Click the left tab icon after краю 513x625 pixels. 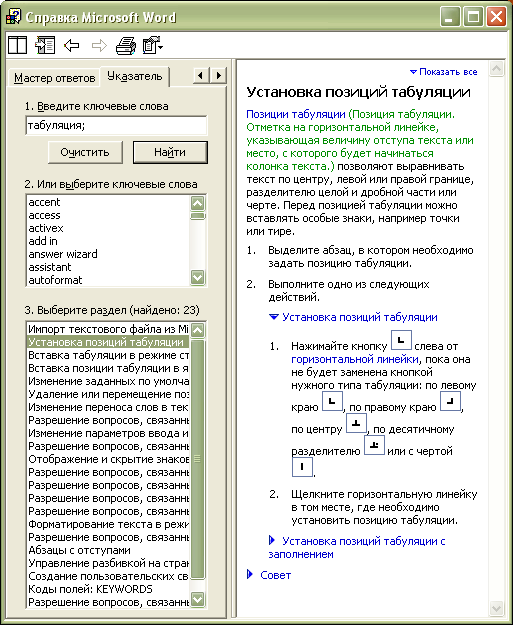coord(332,401)
